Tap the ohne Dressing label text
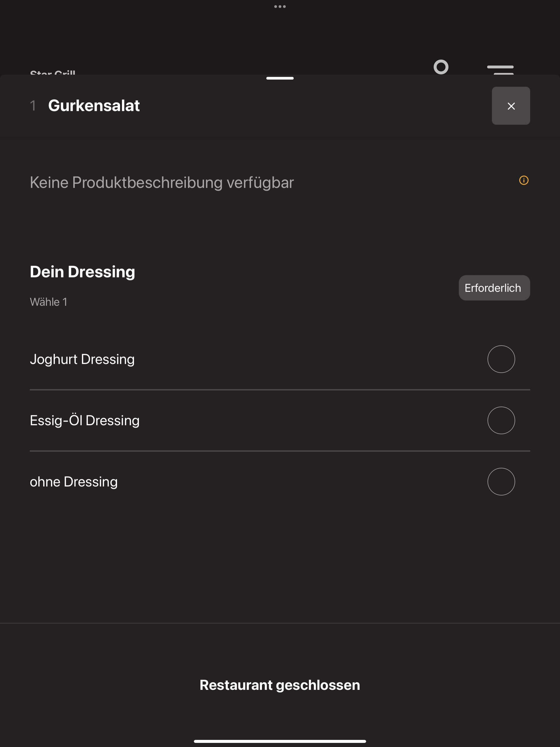Screen dimensions: 560x747 click(x=74, y=482)
